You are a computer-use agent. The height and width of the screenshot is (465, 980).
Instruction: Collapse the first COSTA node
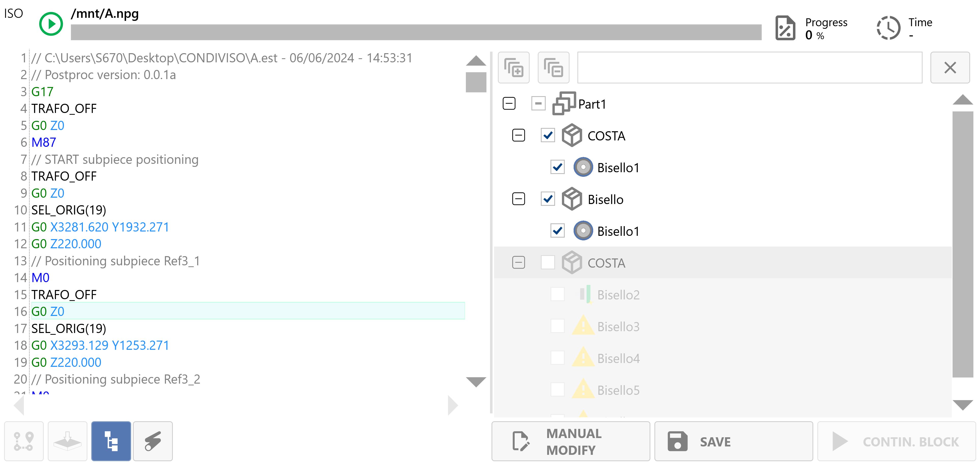pos(518,135)
